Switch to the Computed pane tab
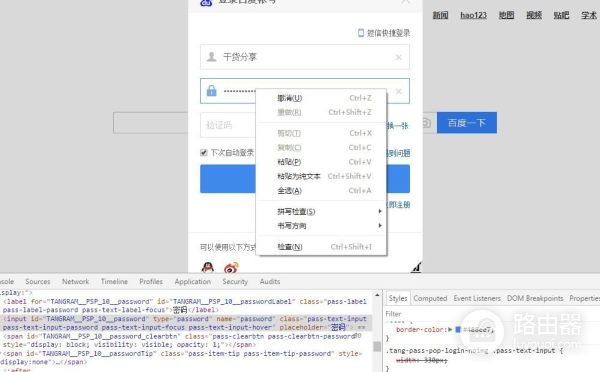The image size is (600, 372). [x=430, y=298]
